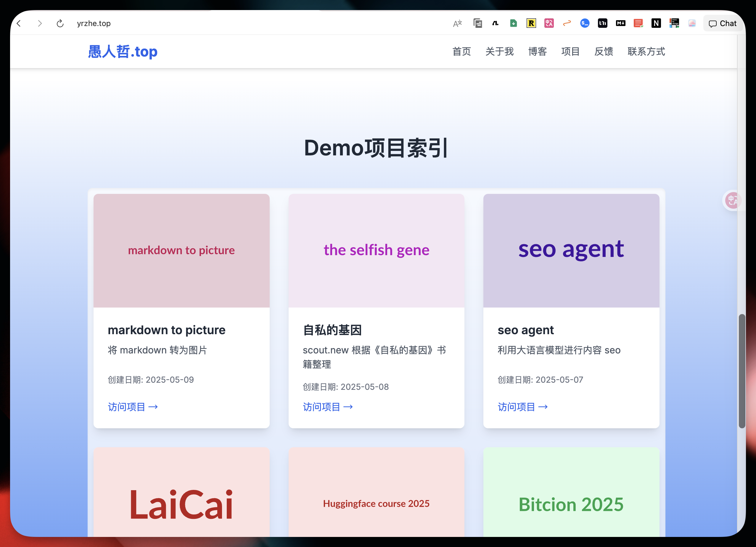Open the 愚人哲.top site logo
Image resolution: width=756 pixels, height=547 pixels.
123,52
